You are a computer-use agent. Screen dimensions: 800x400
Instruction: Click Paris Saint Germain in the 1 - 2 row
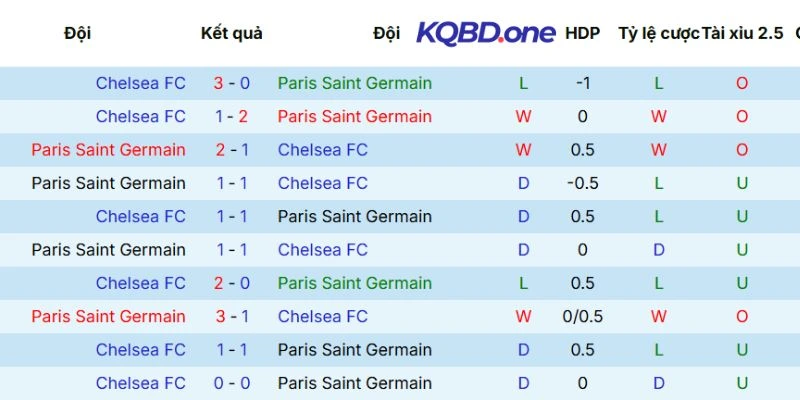pyautogui.click(x=354, y=116)
